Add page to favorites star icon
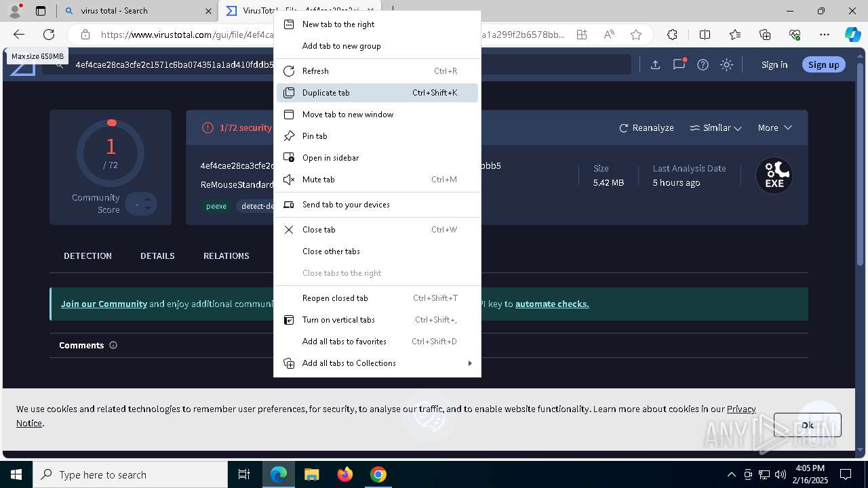The width and height of the screenshot is (868, 488). pyautogui.click(x=635, y=35)
